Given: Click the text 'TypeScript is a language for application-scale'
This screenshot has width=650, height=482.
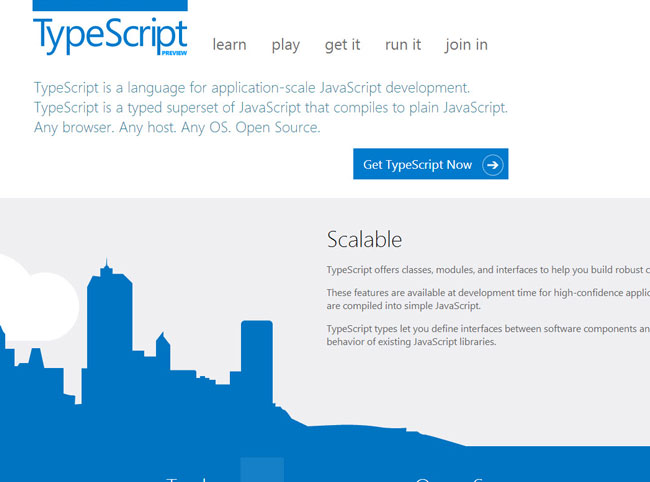Looking at the screenshot, I should click(176, 88).
